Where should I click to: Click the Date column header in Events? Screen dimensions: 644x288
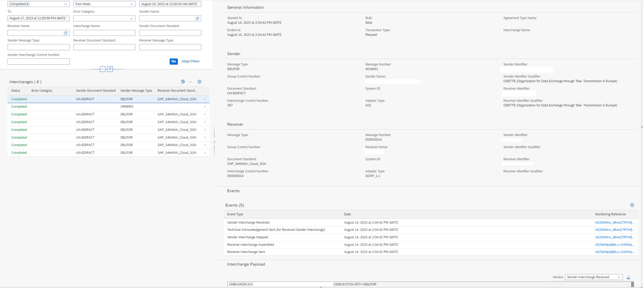click(x=347, y=214)
